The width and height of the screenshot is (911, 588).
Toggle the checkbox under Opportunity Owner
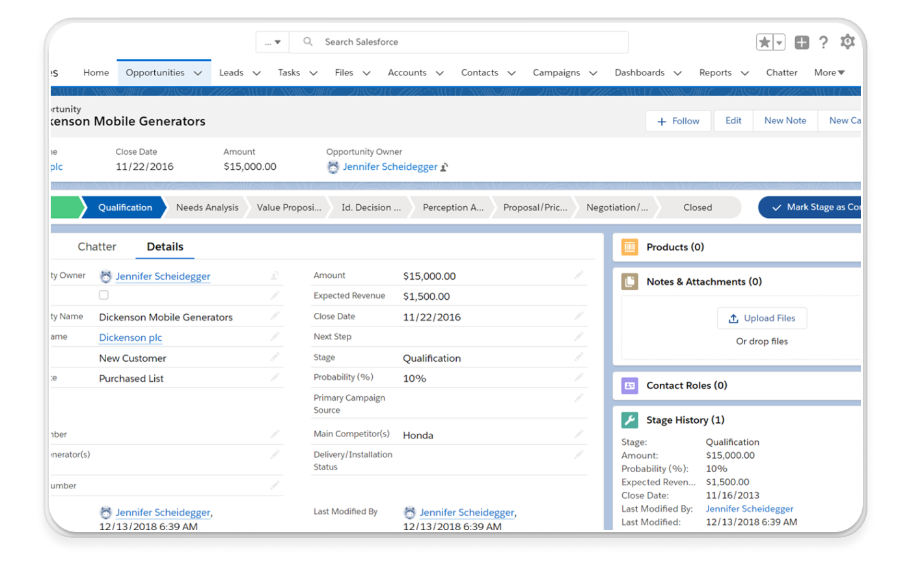(x=103, y=295)
